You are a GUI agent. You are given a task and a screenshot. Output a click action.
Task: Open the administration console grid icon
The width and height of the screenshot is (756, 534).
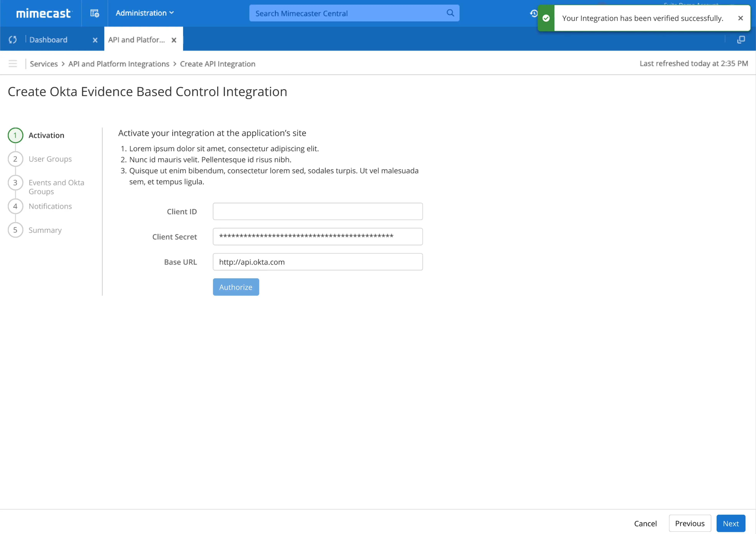coord(95,13)
